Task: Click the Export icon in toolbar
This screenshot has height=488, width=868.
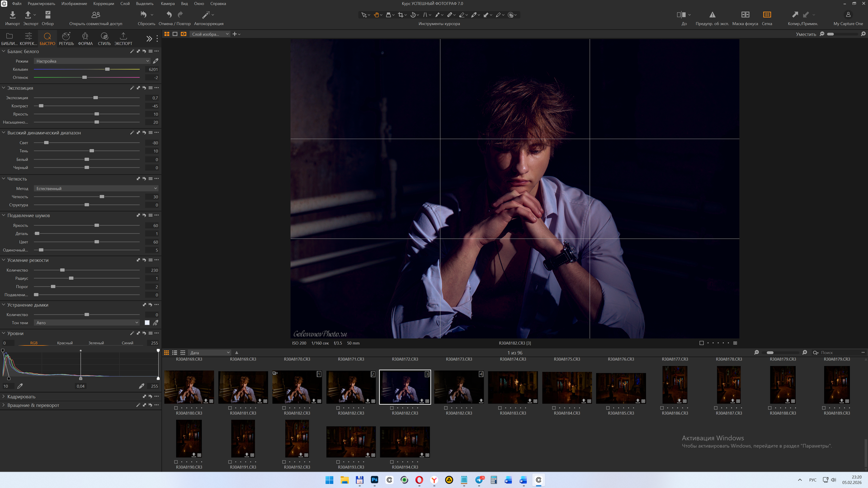Action: pos(28,15)
